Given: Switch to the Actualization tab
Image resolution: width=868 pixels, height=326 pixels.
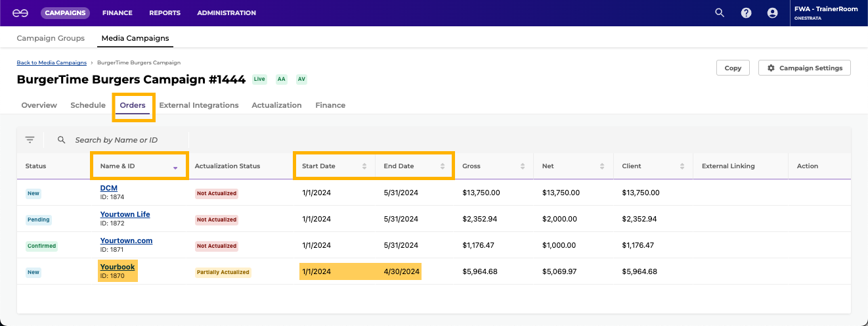Looking at the screenshot, I should [276, 105].
